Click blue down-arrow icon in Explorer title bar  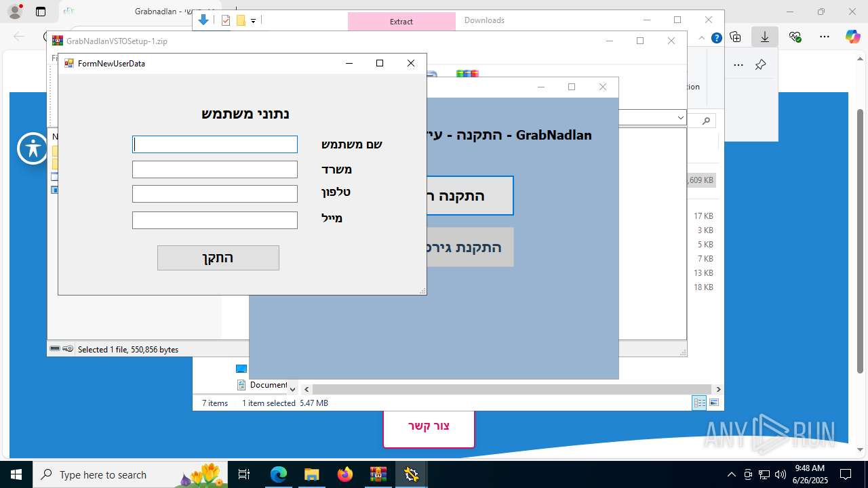click(x=203, y=20)
